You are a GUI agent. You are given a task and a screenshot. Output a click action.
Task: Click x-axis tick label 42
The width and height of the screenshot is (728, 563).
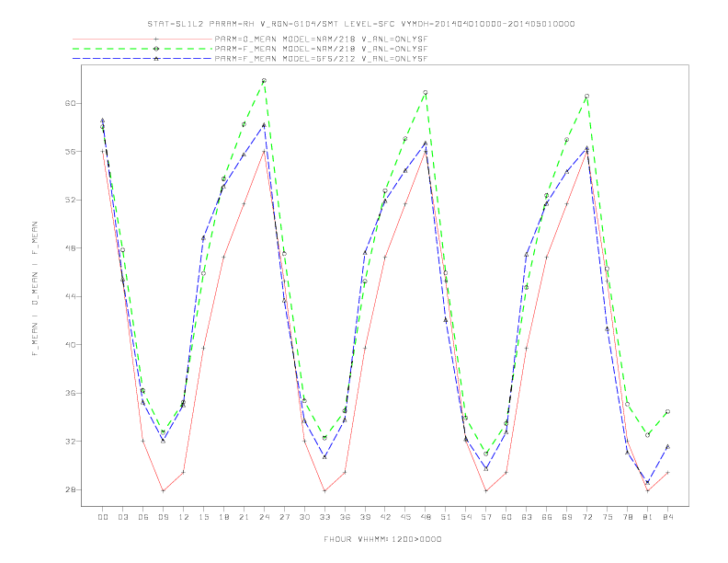coord(385,517)
